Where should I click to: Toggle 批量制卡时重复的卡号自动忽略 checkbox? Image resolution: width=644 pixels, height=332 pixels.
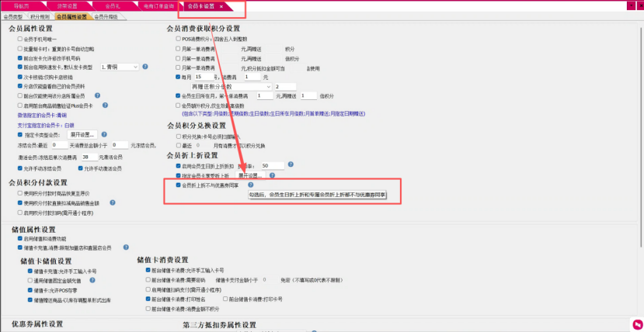(x=19, y=49)
